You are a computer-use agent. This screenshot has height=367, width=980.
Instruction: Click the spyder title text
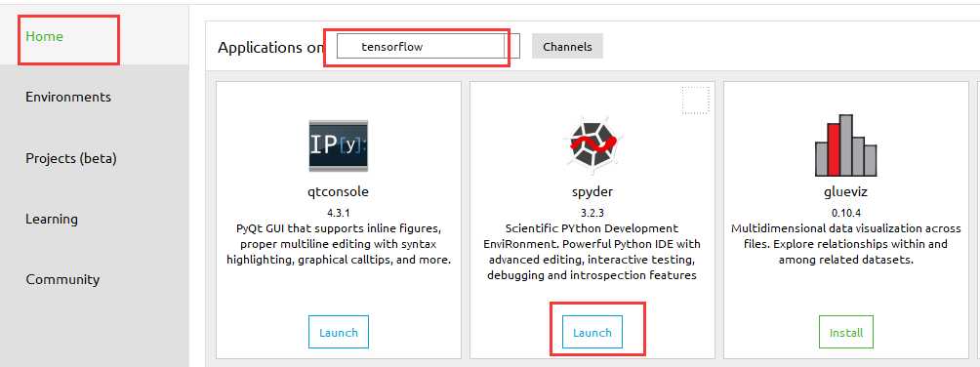pos(592,191)
